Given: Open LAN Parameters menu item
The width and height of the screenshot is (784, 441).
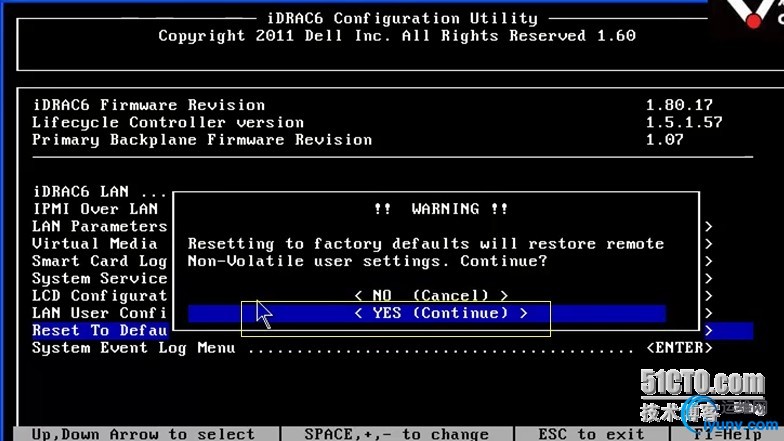Looking at the screenshot, I should 99,226.
